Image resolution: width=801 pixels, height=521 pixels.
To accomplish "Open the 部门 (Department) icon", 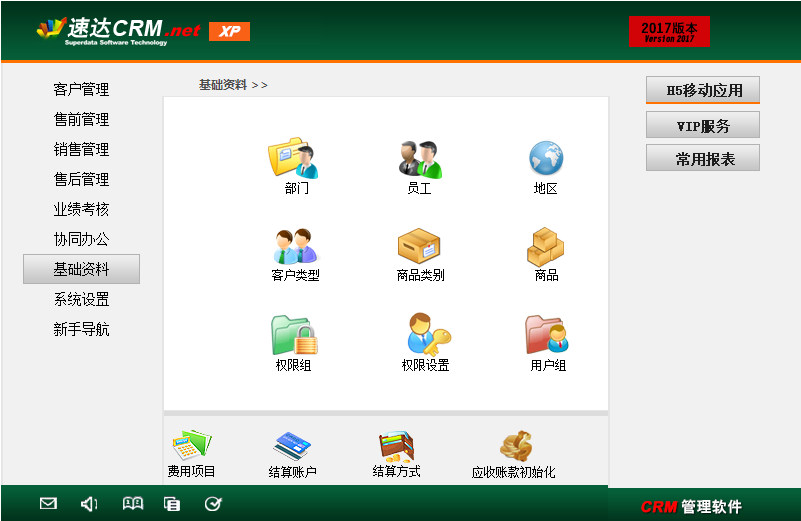I will pos(294,158).
